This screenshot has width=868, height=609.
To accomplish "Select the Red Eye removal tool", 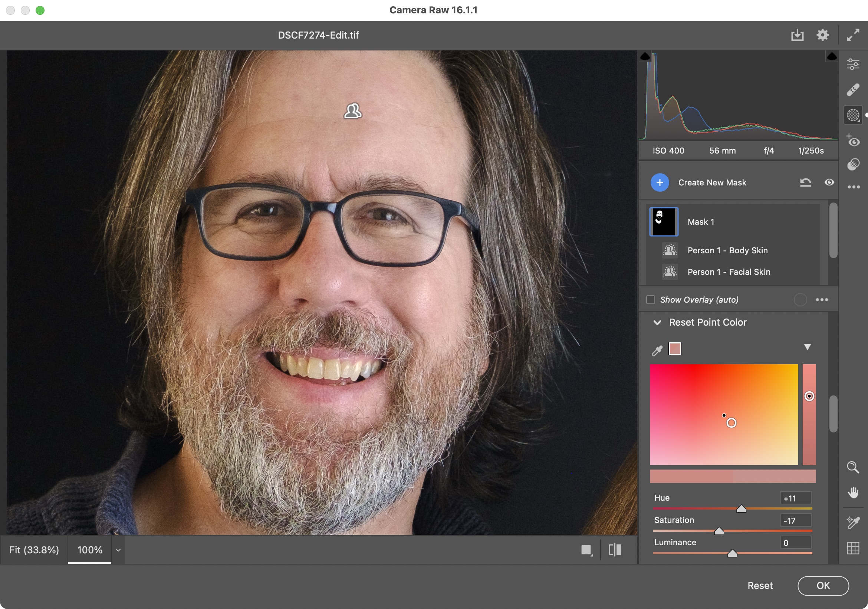I will 853,140.
